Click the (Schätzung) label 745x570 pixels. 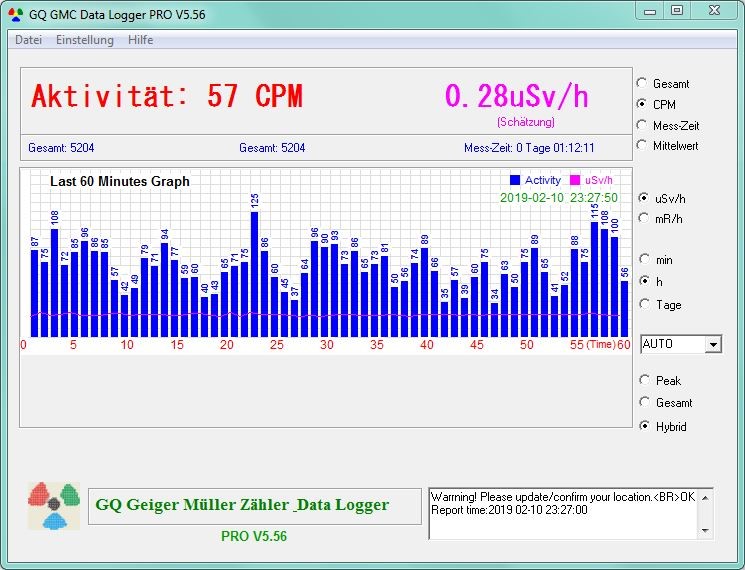click(x=526, y=122)
